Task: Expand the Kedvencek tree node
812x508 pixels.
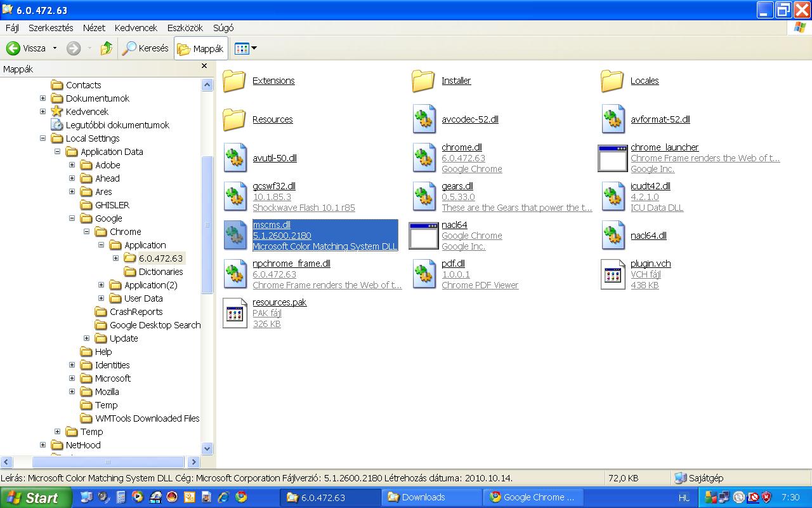Action: [43, 112]
